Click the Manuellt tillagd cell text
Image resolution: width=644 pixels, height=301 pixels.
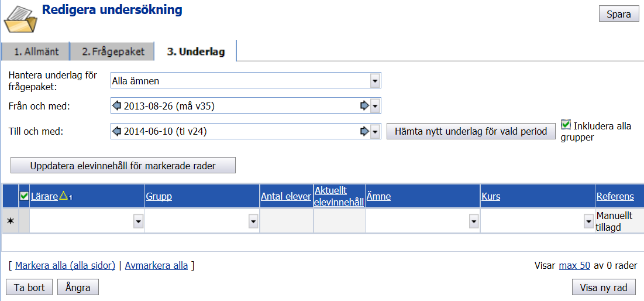614,221
